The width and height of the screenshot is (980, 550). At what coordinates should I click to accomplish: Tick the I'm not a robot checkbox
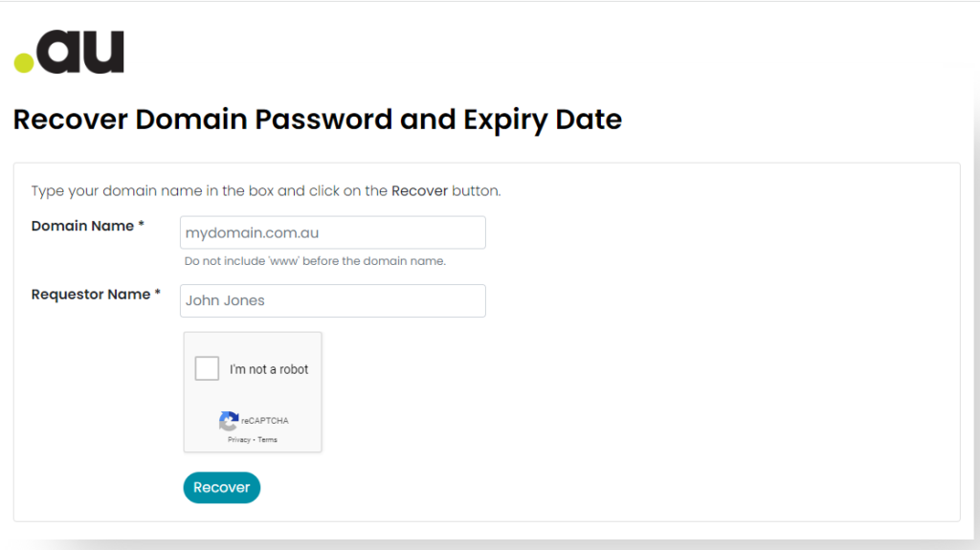[207, 369]
